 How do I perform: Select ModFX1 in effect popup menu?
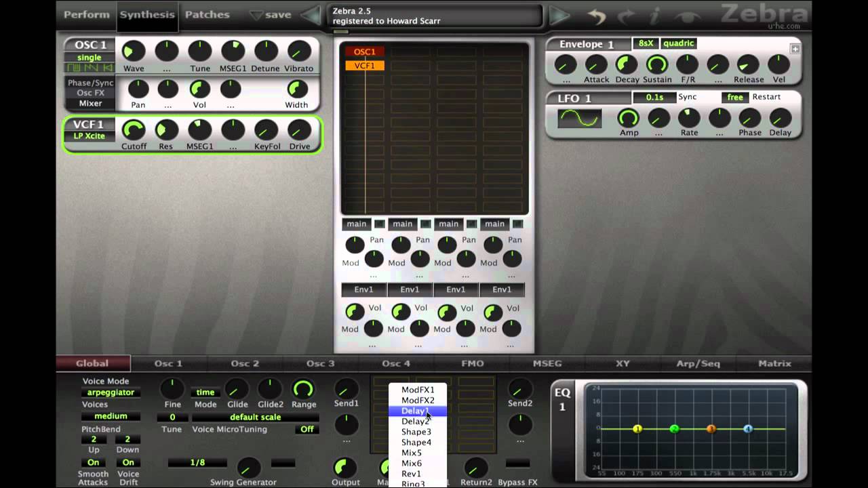[x=417, y=390]
